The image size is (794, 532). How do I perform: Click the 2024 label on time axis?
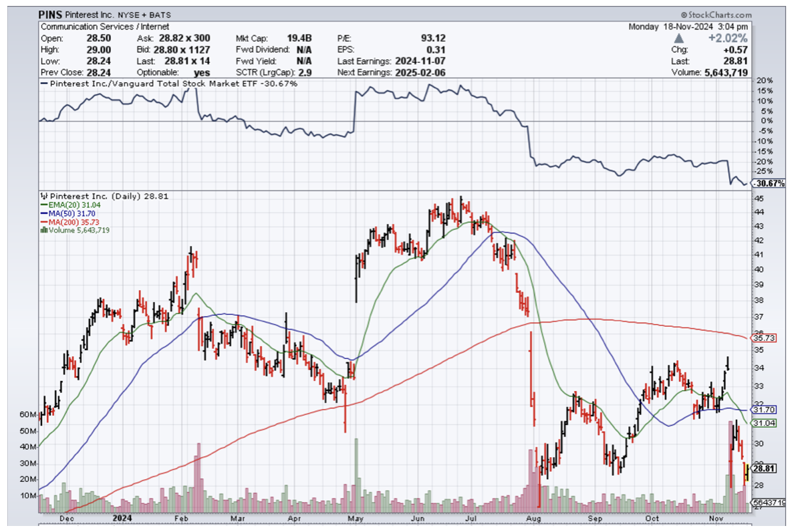pos(122,517)
